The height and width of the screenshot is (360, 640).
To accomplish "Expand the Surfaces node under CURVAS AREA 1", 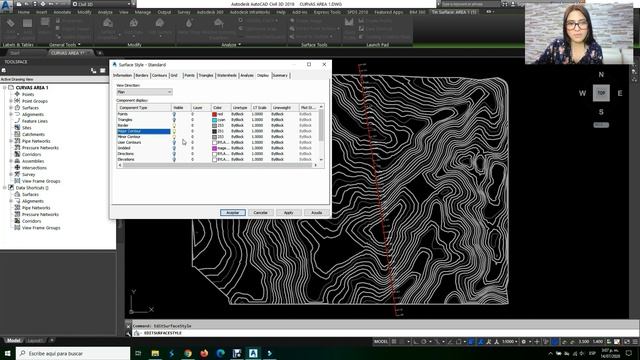I will (11, 108).
